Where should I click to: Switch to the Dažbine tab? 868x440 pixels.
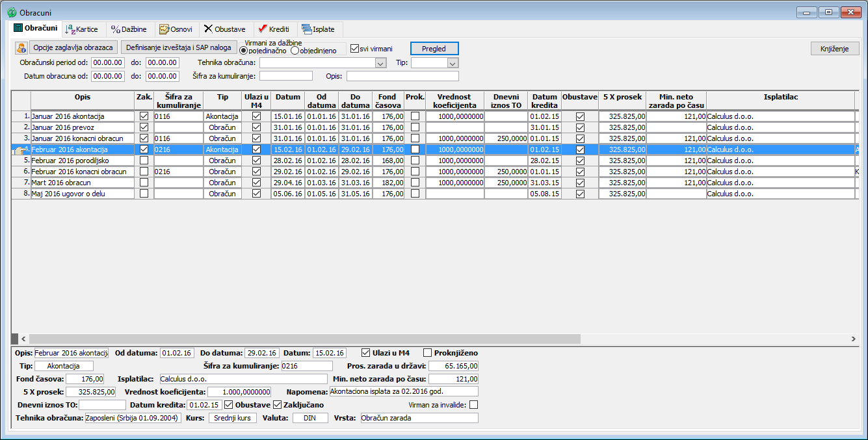pos(129,29)
